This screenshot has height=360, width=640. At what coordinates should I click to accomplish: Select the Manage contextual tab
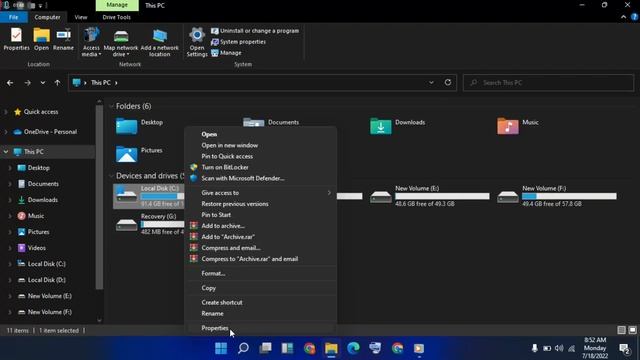(x=117, y=5)
